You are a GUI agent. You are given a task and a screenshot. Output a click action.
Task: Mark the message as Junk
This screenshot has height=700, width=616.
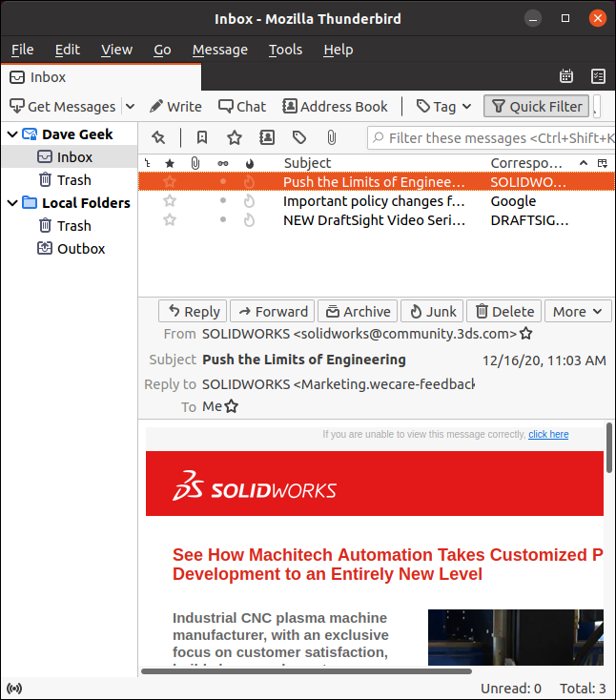(x=432, y=311)
